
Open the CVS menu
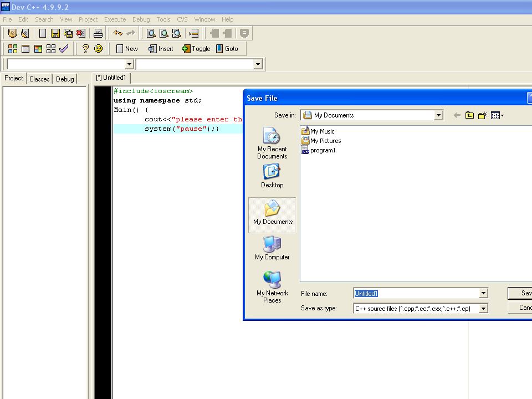182,19
